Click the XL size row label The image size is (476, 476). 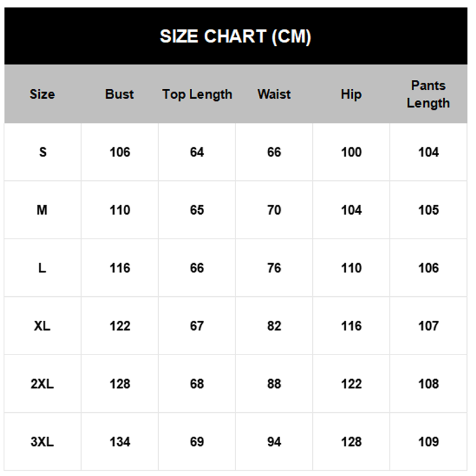click(42, 326)
